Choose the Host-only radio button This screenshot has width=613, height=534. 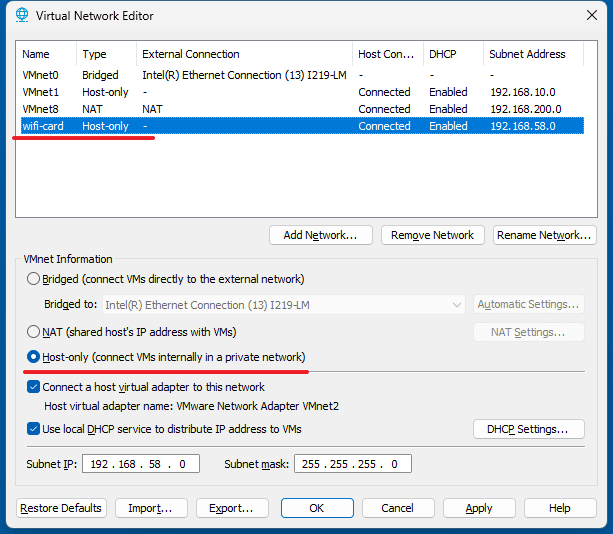coord(35,357)
